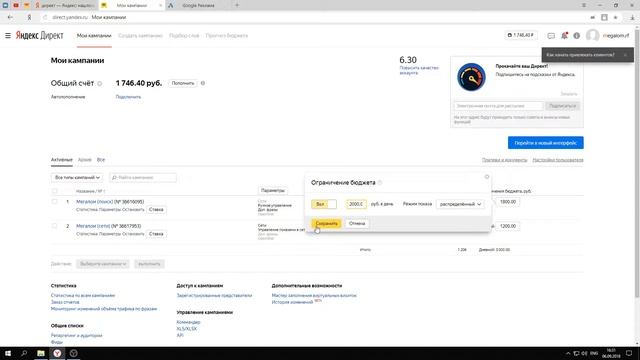
Task: Open the browser downloads arrow icon
Action: tap(632, 17)
